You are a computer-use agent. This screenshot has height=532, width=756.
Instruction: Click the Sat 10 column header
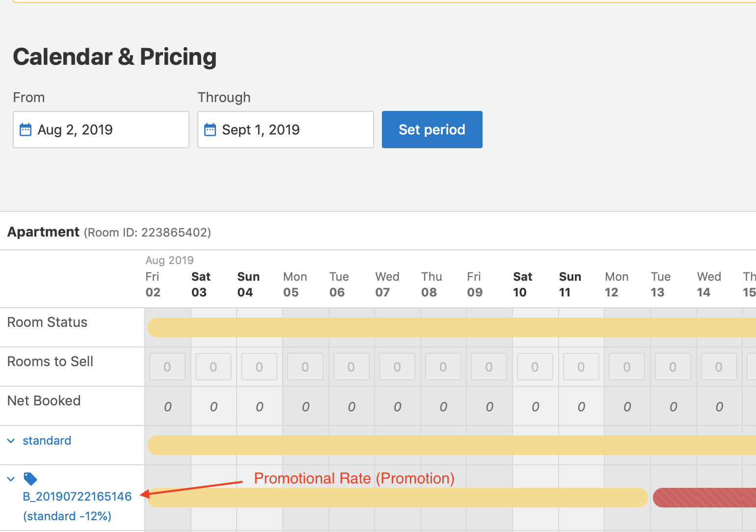tap(522, 284)
